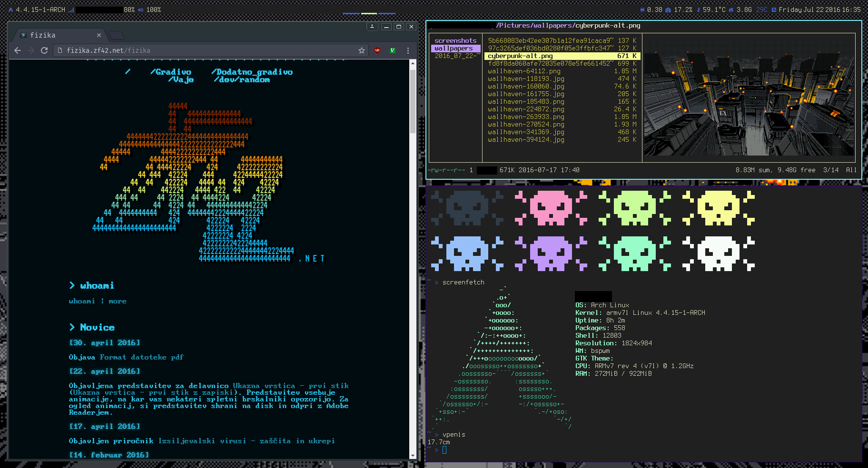Open the uBlock Origin extension icon
Image resolution: width=868 pixels, height=468 pixels.
click(377, 50)
